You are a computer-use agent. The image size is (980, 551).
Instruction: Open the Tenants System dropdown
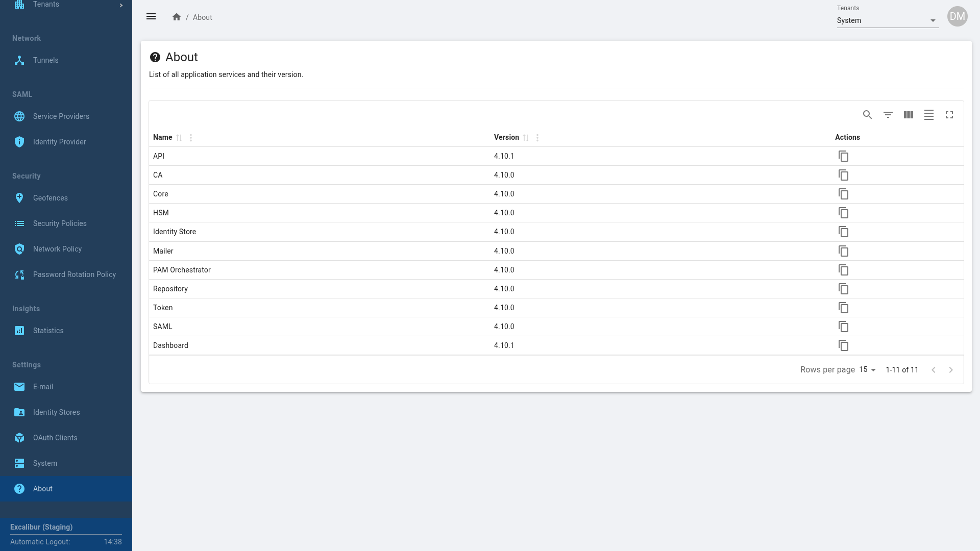click(x=887, y=20)
